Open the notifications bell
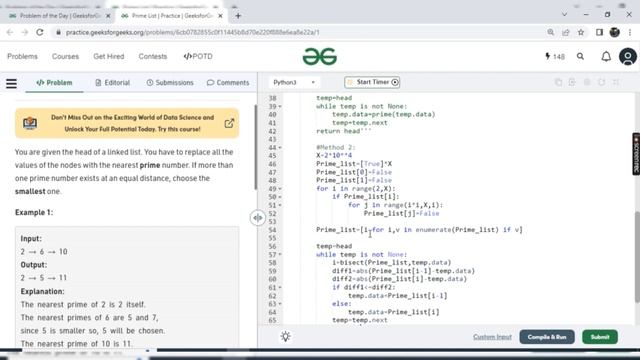Image resolution: width=640 pixels, height=360 pixels. (606, 56)
